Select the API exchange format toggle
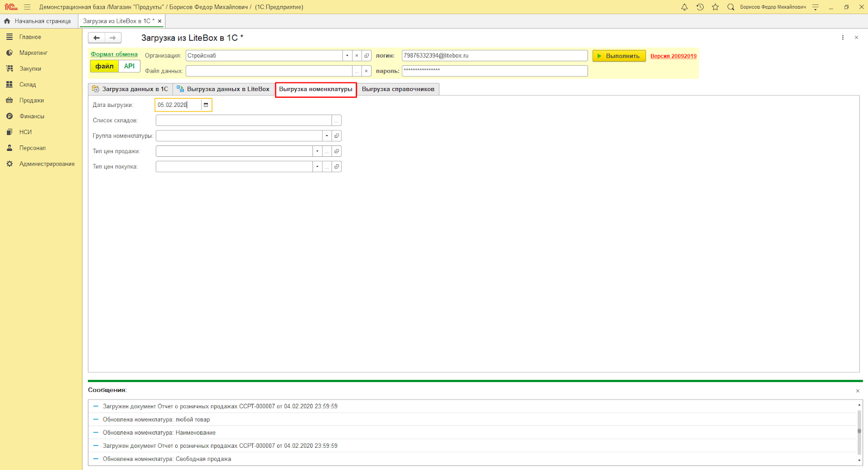This screenshot has width=868, height=470. tap(129, 66)
